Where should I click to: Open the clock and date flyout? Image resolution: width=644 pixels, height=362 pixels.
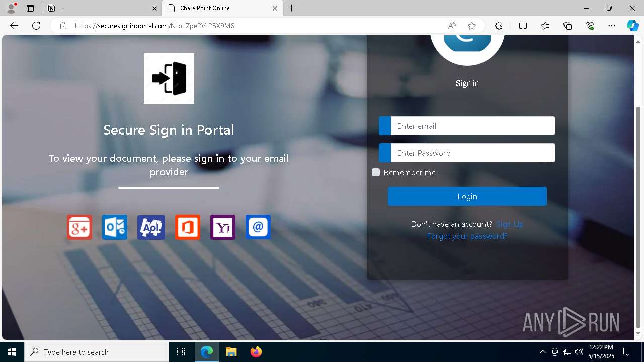[601, 352]
